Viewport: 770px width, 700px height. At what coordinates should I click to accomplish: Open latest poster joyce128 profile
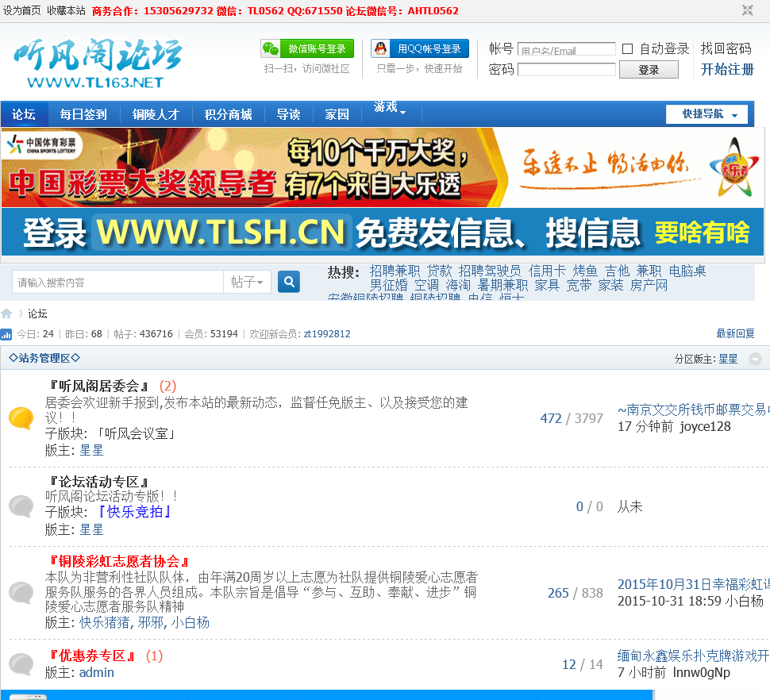tap(705, 426)
